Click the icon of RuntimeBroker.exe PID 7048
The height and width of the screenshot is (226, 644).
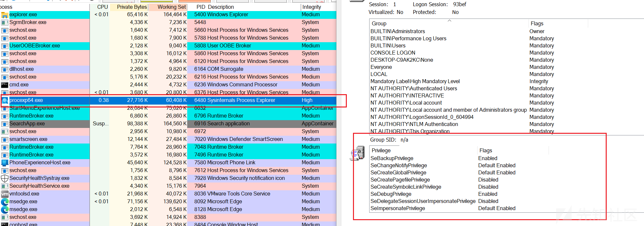(x=5, y=147)
